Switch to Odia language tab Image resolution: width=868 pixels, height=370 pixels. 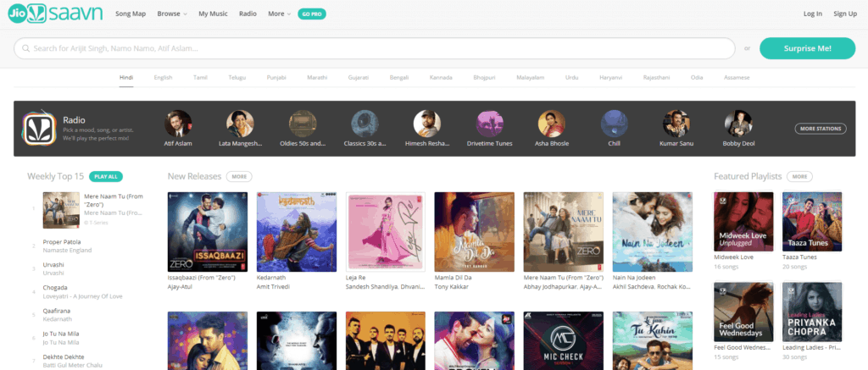(x=697, y=77)
